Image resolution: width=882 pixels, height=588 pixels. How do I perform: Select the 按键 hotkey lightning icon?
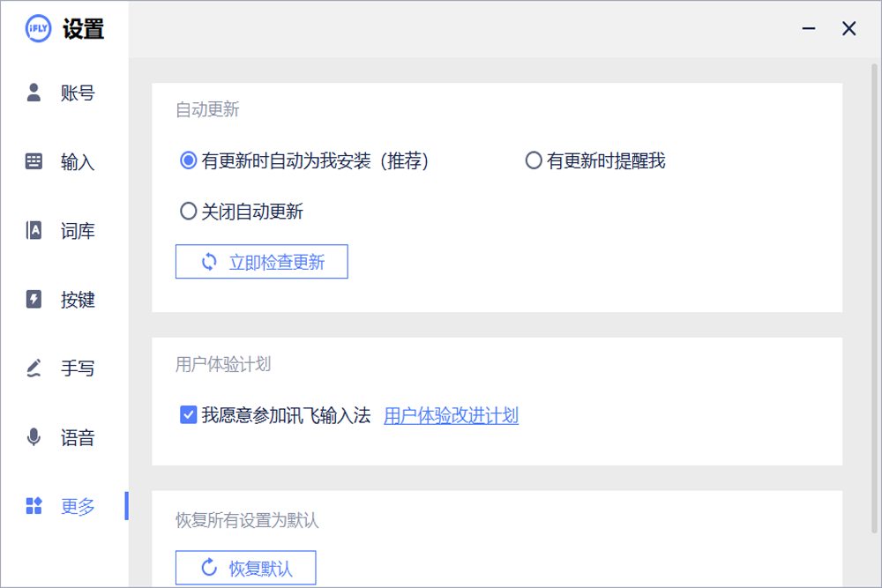(x=34, y=300)
